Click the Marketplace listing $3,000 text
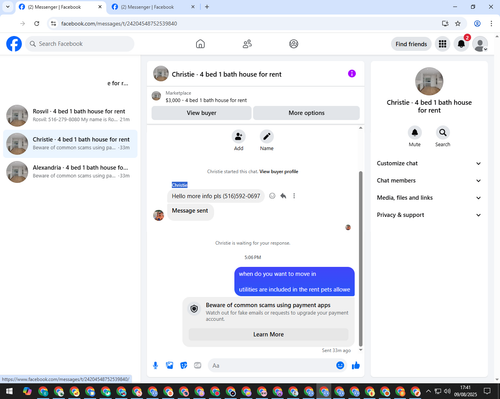This screenshot has width=500, height=399. click(206, 100)
